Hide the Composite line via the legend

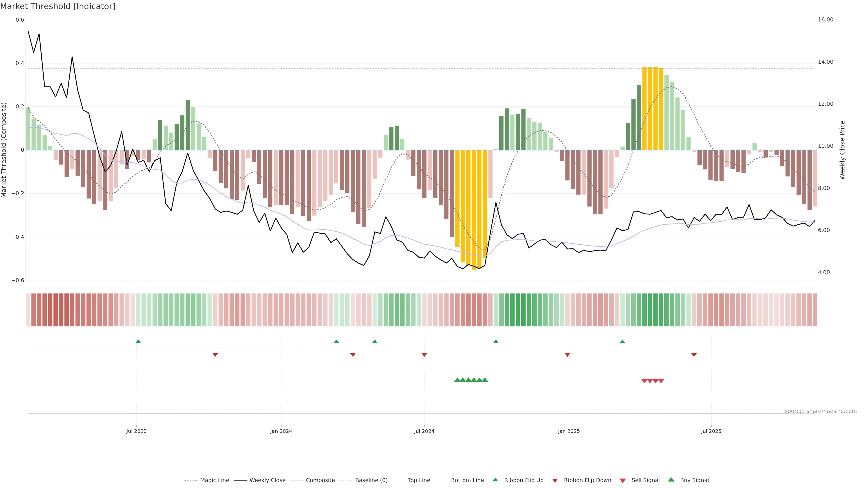coord(320,480)
